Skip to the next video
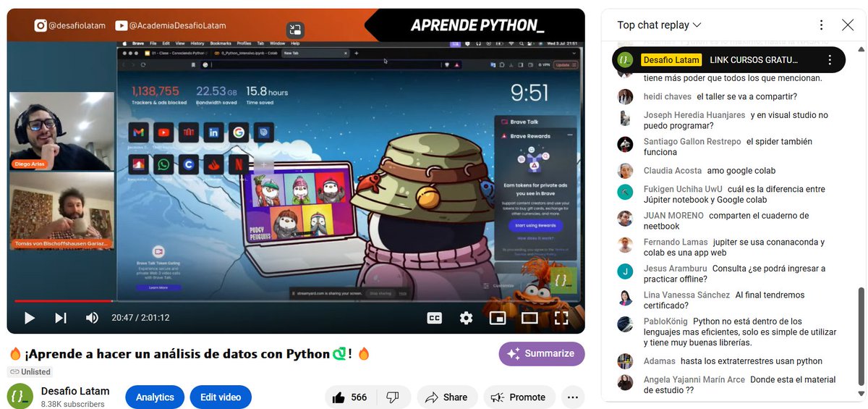This screenshot has height=409, width=868. pyautogui.click(x=61, y=318)
